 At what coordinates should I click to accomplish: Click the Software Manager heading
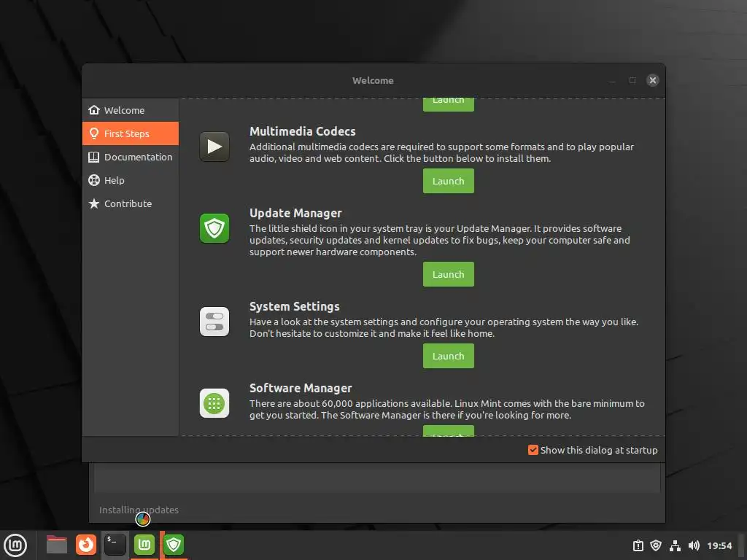coord(301,388)
